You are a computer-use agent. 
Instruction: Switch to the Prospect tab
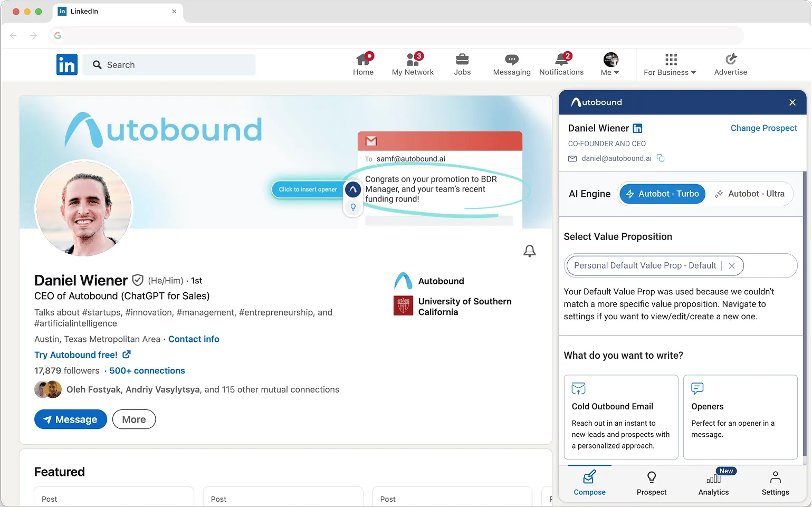[x=652, y=483]
